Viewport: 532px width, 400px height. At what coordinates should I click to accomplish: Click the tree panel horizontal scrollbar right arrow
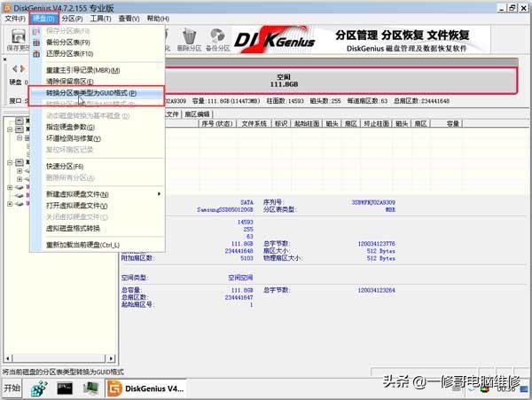(x=111, y=358)
